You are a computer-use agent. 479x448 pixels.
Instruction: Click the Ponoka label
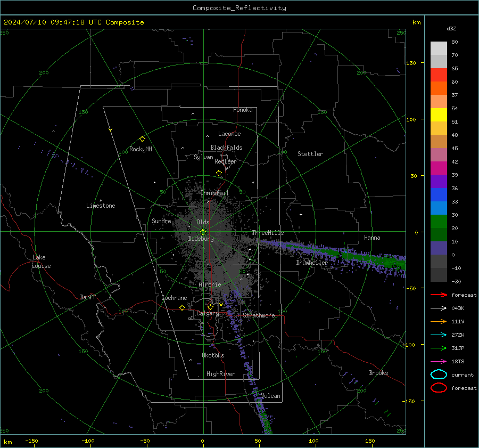coord(243,110)
